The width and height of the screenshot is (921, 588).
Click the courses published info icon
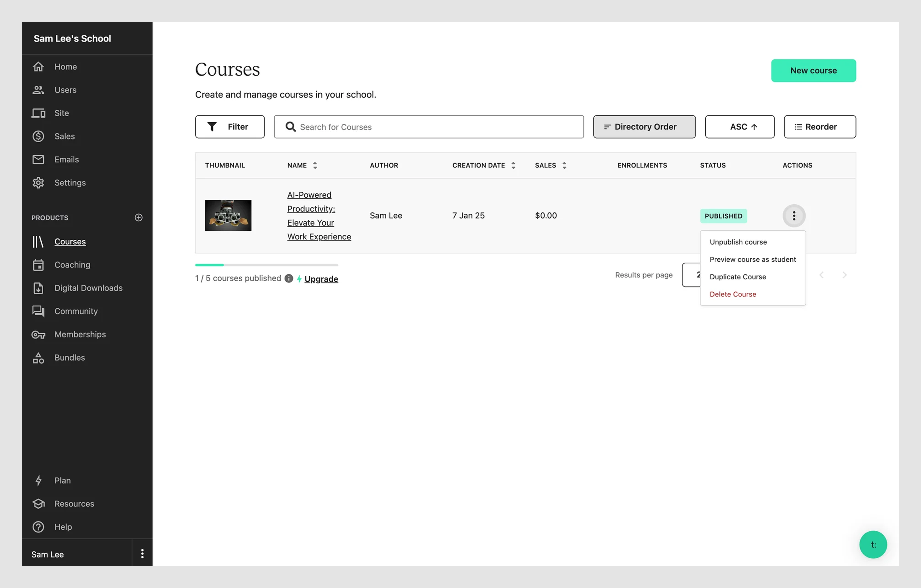(289, 279)
